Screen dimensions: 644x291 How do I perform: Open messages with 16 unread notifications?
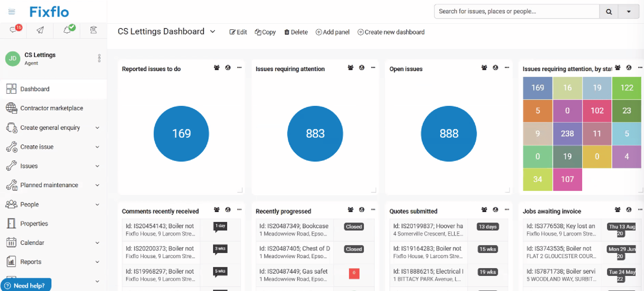pyautogui.click(x=14, y=30)
